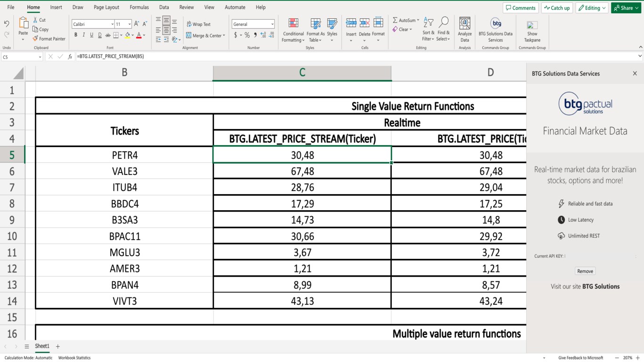The height and width of the screenshot is (362, 644).
Task: Expand the Merge & Center options
Action: pos(224,35)
